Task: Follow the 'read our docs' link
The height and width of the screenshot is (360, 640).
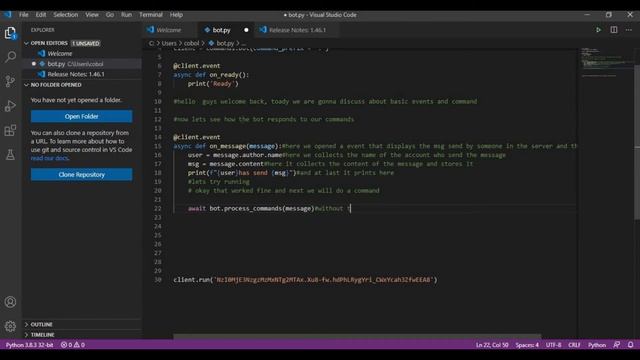Action: (x=49, y=158)
